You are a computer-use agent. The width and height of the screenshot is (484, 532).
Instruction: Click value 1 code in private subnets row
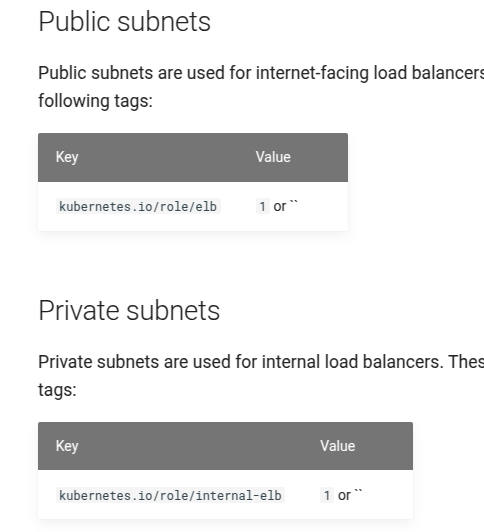click(327, 495)
